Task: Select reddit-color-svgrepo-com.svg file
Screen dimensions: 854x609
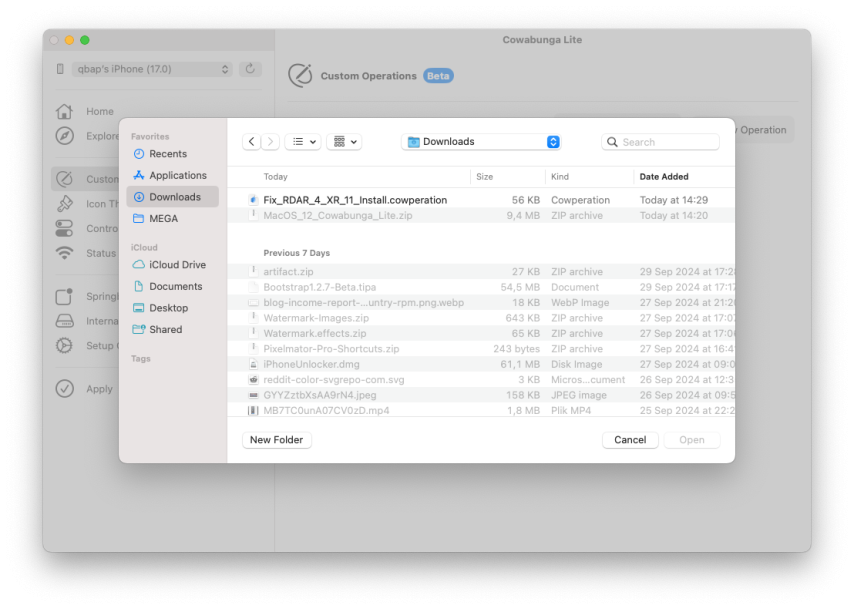Action: (481, 379)
